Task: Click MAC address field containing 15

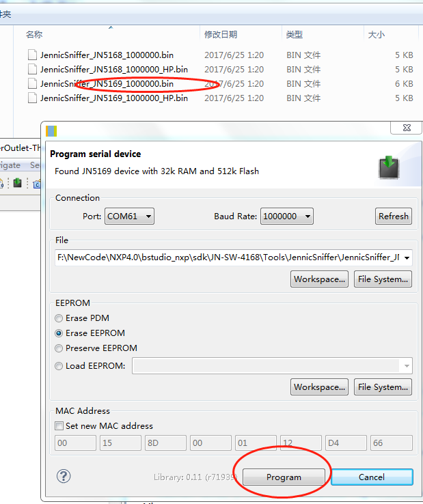Action: (121, 443)
